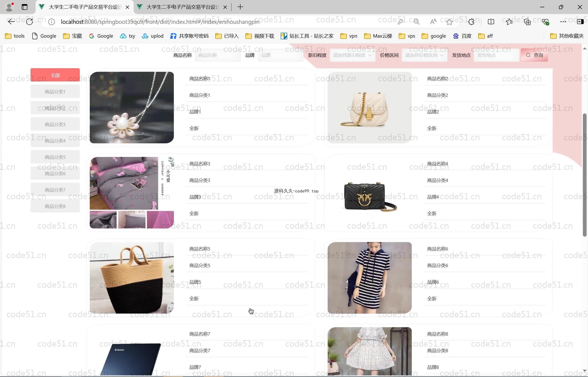This screenshot has width=588, height=377.
Task: Add page to favorites with star icon
Action: pyautogui.click(x=449, y=22)
